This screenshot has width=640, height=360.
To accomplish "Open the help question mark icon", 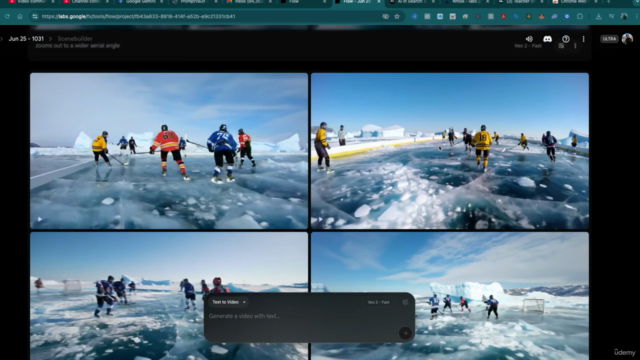I will tap(566, 39).
